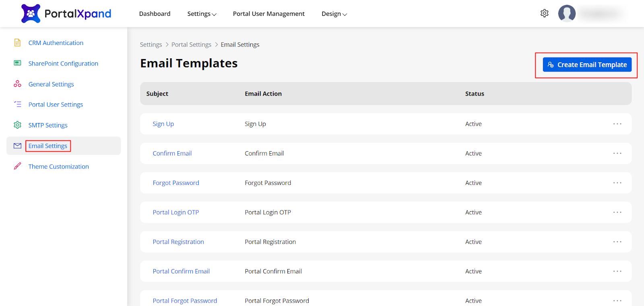Click the Email Settings envelope icon
This screenshot has height=306, width=644.
pos(17,146)
